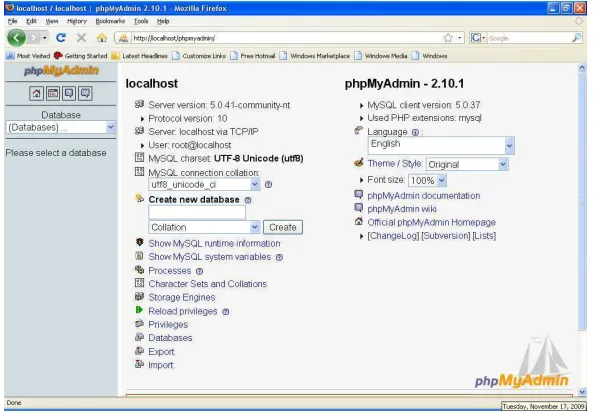The width and height of the screenshot is (596, 416).
Task: Click the Export icon
Action: click(139, 351)
